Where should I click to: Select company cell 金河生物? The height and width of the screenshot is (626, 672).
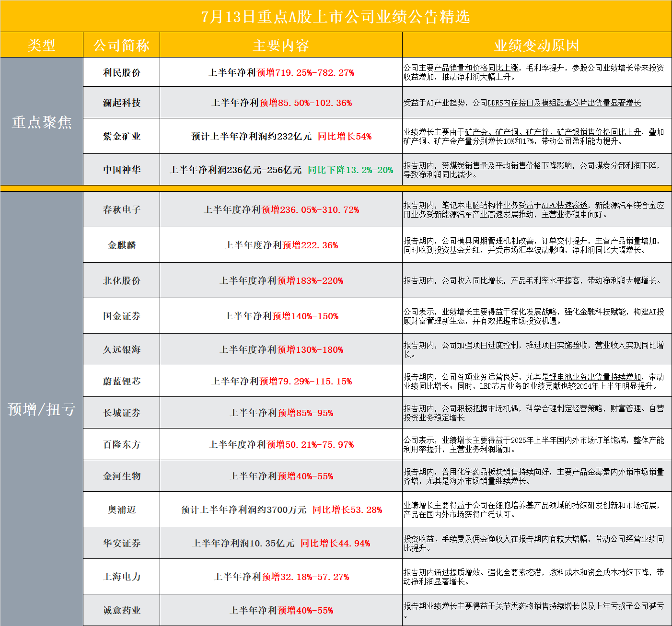pyautogui.click(x=121, y=476)
